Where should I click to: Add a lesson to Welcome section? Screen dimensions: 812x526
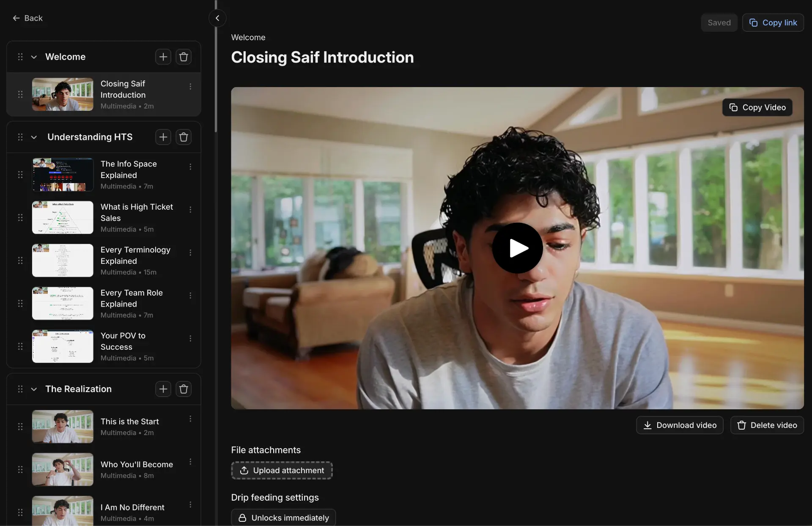click(163, 57)
